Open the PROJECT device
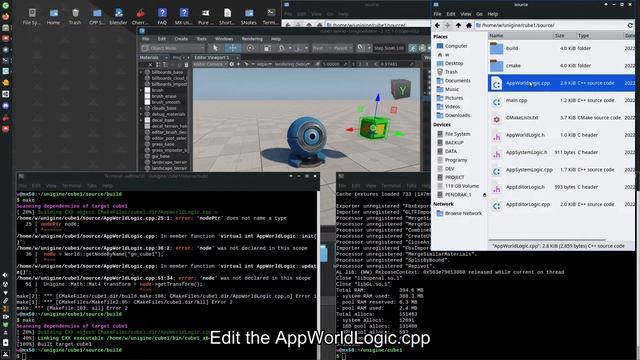This screenshot has width=640, height=360. [451, 178]
